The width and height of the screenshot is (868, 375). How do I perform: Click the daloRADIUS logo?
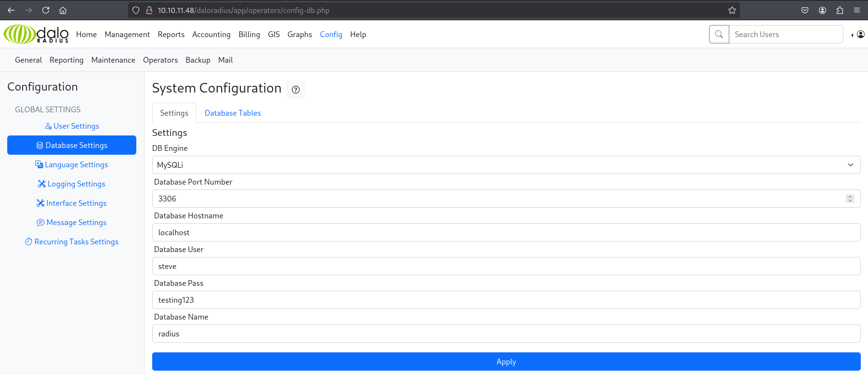[x=36, y=34]
